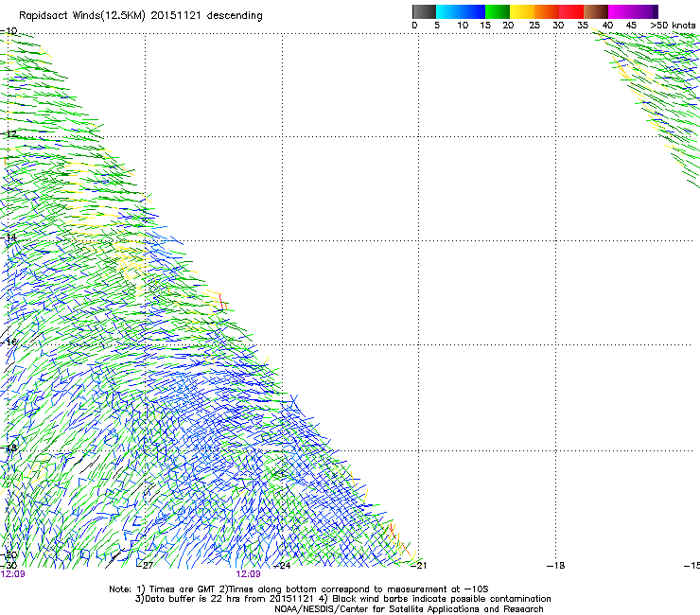
Task: Click the -18 longitude label on the bottom axis
Action: [556, 566]
